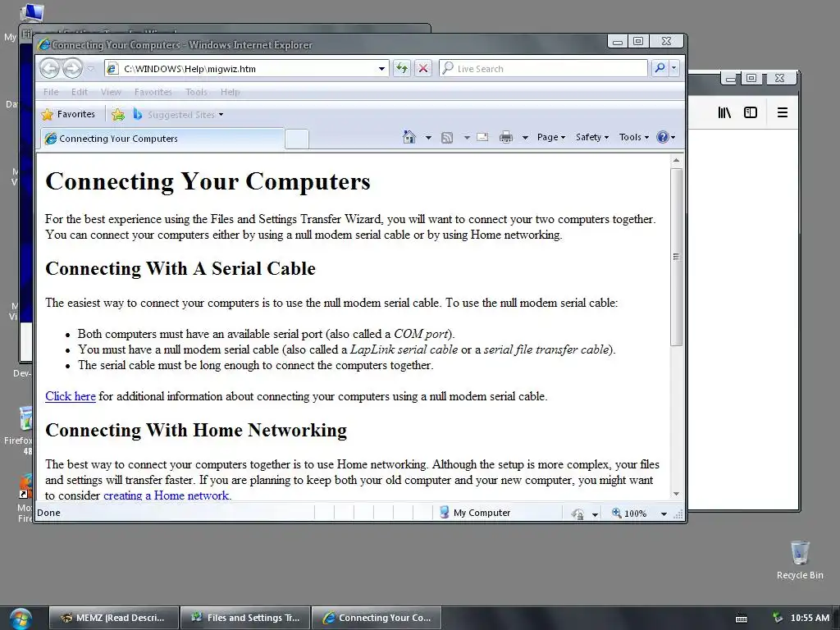
Task: Click the RSS Feeds icon
Action: click(x=447, y=138)
